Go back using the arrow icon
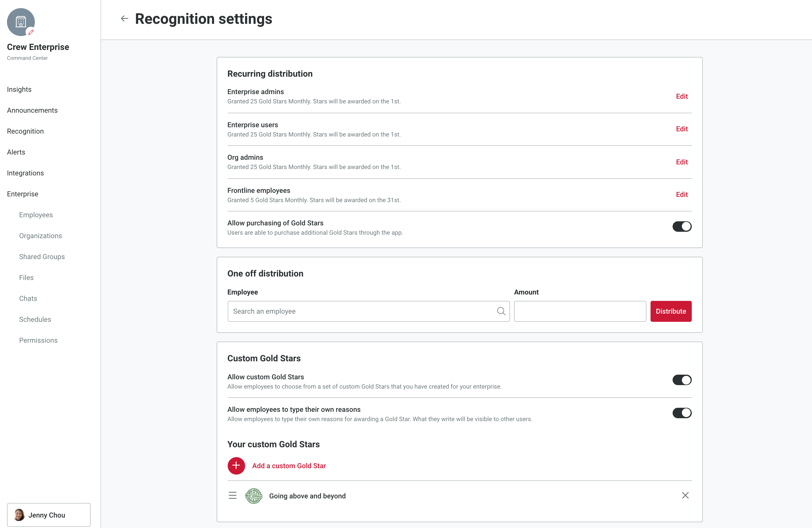Image resolution: width=812 pixels, height=528 pixels. pos(125,18)
